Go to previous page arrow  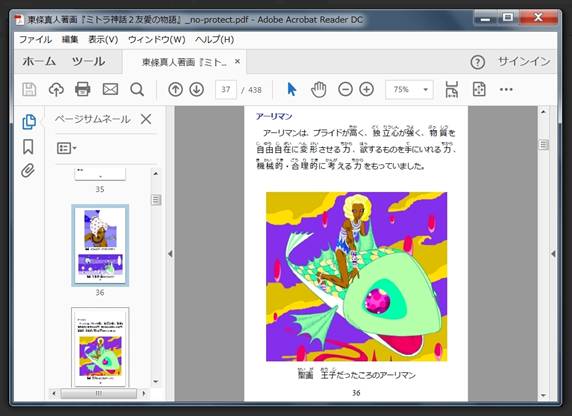coord(175,89)
